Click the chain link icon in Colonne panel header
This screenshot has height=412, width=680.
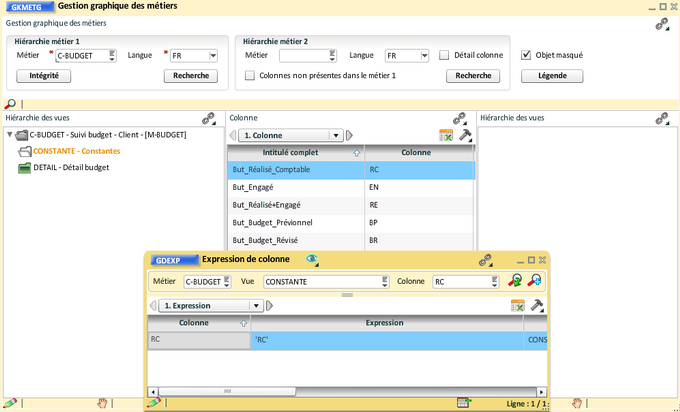[x=460, y=118]
